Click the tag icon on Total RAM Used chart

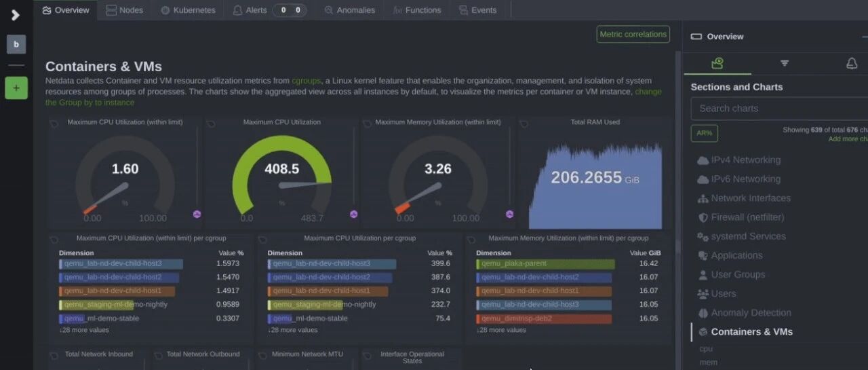click(524, 124)
